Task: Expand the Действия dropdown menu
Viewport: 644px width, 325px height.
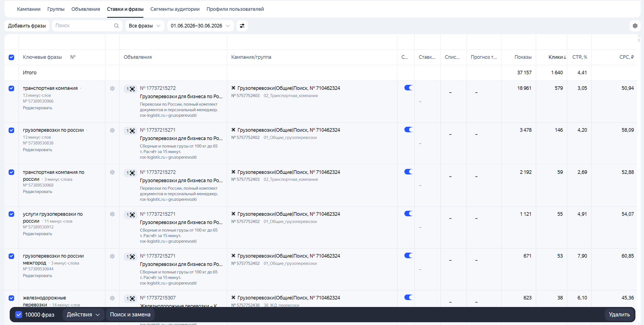Action: tap(83, 315)
